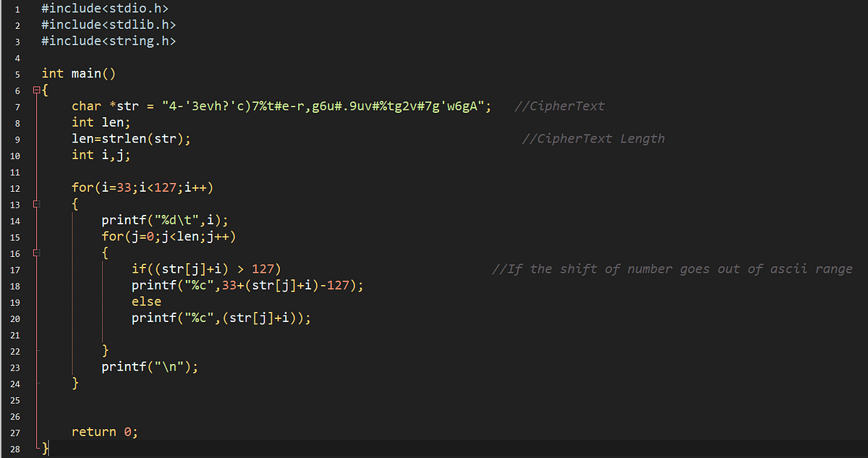Click the CipherText comment on line 7

(559, 106)
